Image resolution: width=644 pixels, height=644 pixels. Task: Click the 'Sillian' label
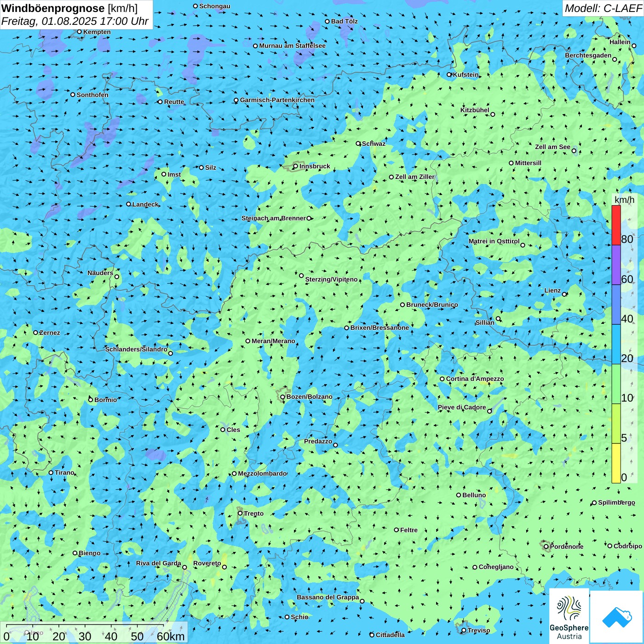coord(485,322)
